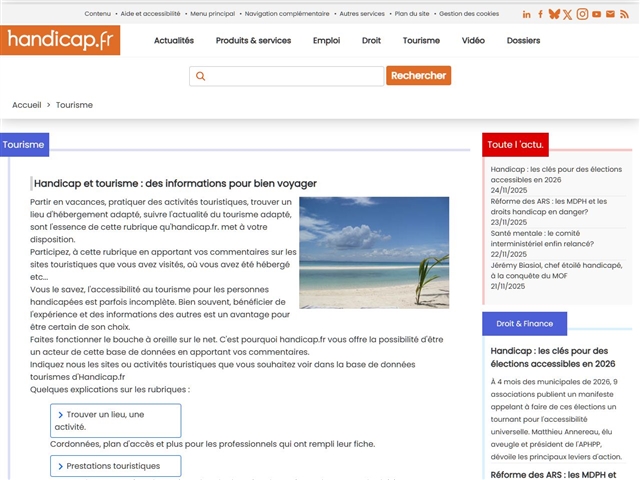Open the Droit menu
This screenshot has height=480, width=640.
[x=371, y=40]
